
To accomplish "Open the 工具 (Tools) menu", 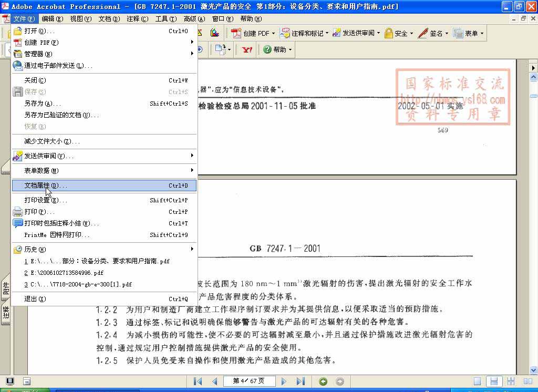I will 165,19.
